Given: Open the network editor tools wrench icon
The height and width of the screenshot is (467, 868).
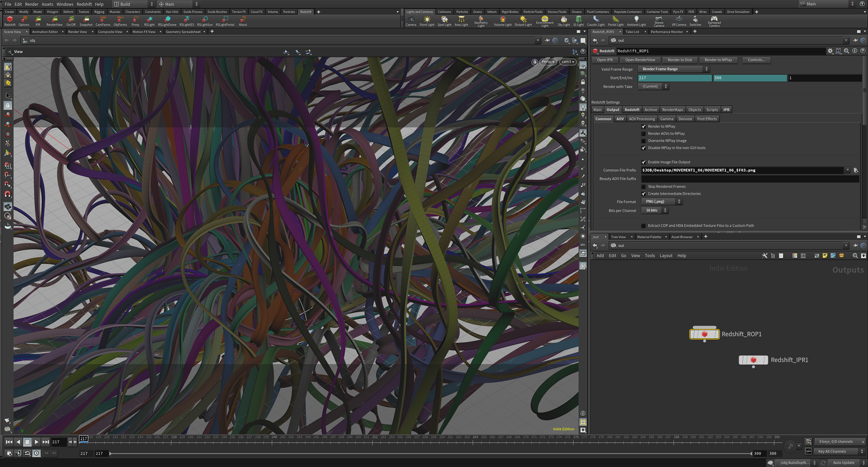Looking at the screenshot, I should tap(764, 256).
